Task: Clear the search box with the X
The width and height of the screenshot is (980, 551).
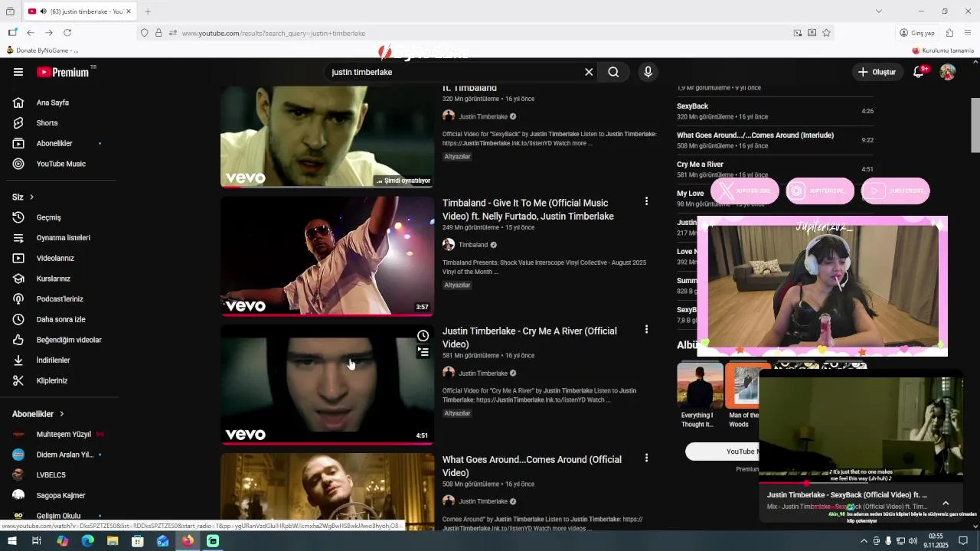Action: [589, 72]
